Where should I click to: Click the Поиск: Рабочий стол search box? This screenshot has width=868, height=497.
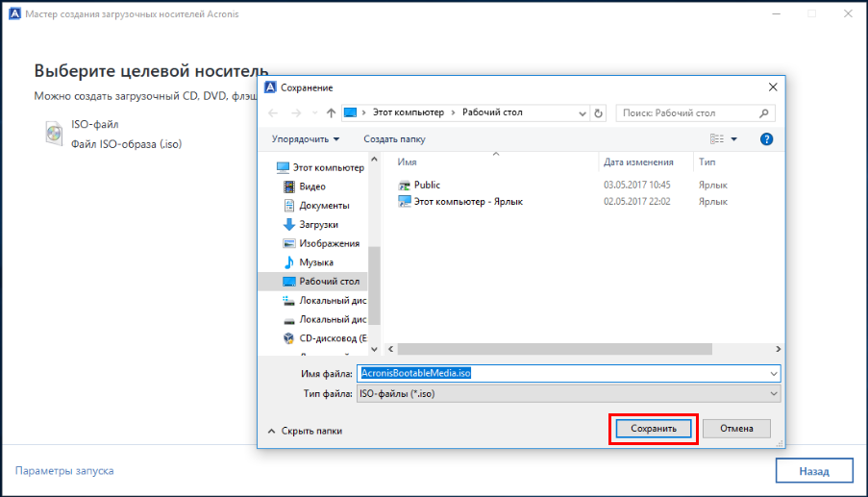[x=695, y=112]
